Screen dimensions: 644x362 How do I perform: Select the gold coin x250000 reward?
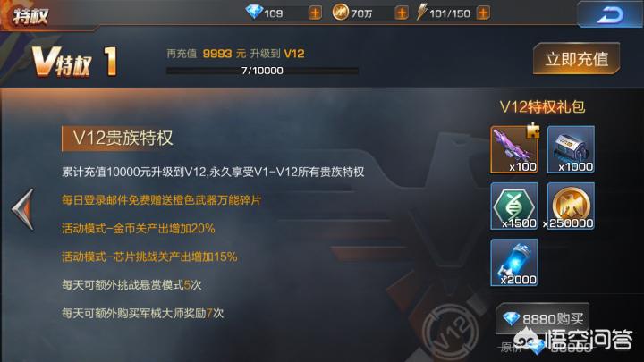571,206
